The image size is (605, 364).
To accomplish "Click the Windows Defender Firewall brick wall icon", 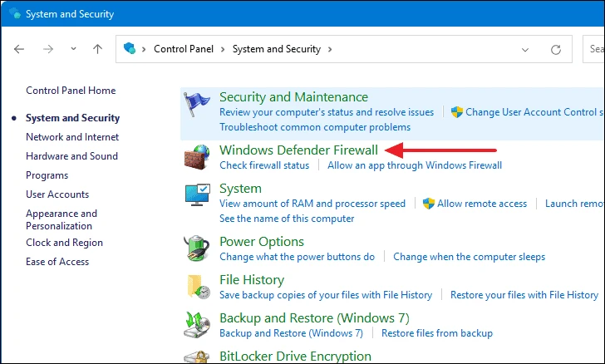I will [x=198, y=157].
